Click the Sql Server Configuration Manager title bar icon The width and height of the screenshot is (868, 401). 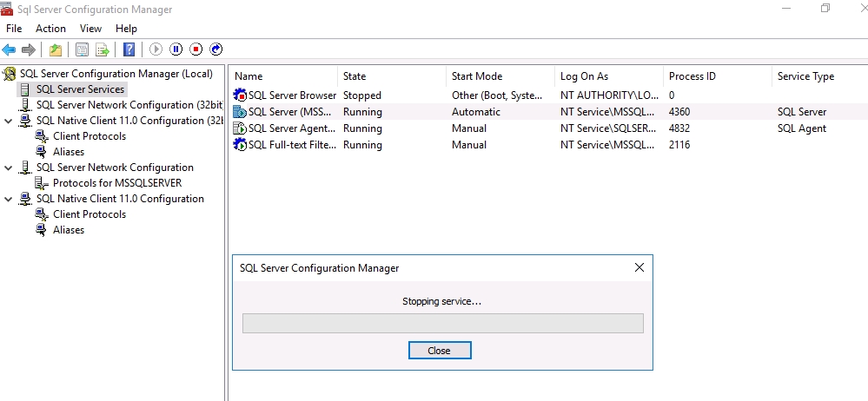(x=7, y=9)
